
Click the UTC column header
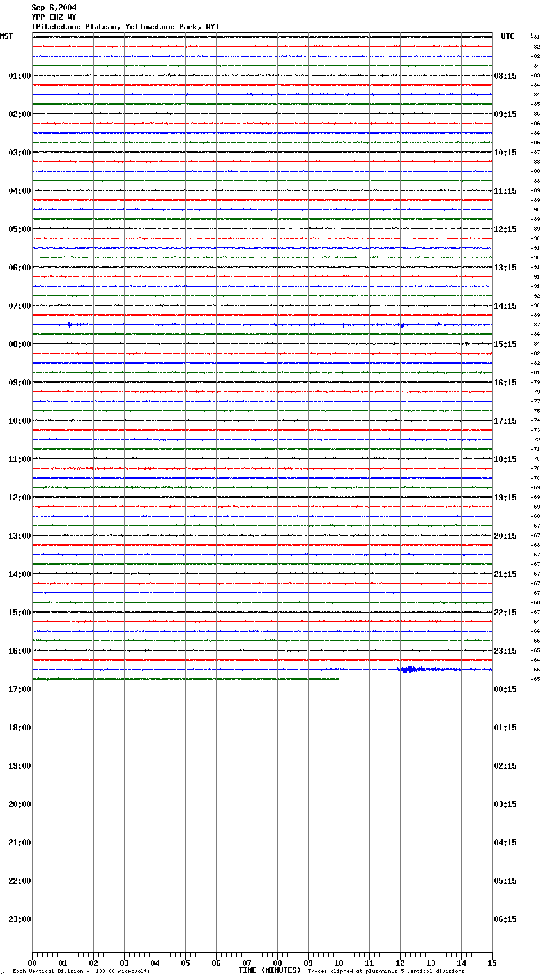(508, 36)
